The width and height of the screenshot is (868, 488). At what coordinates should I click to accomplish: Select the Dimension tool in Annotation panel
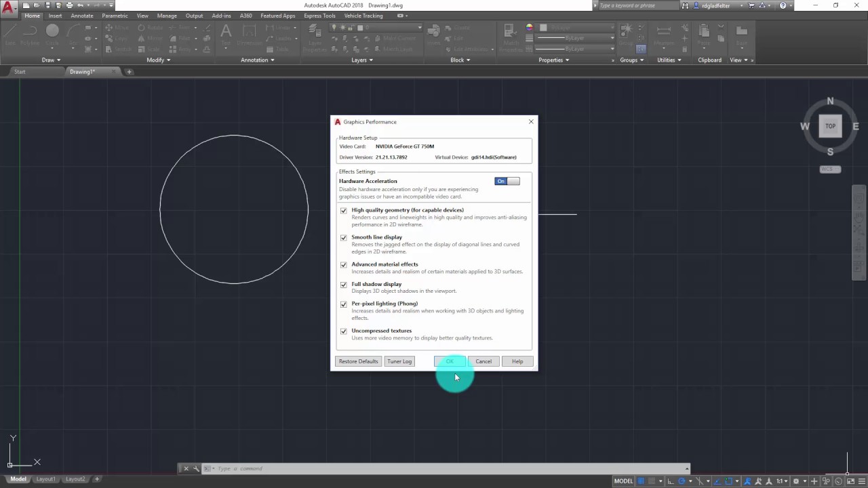point(249,34)
